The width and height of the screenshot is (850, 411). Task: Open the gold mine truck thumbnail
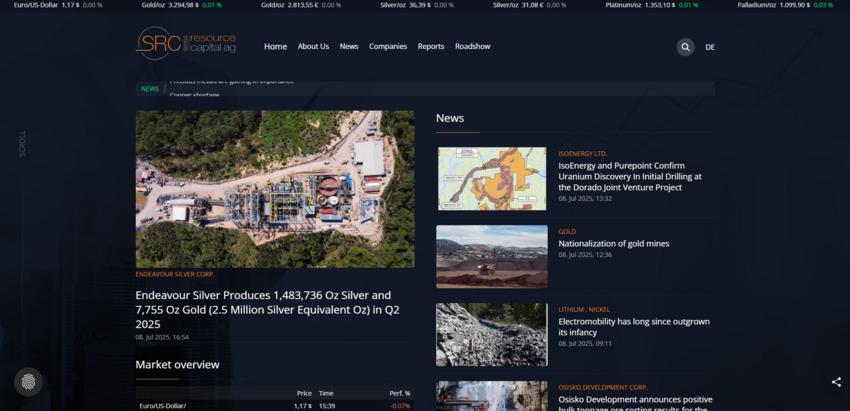point(492,256)
